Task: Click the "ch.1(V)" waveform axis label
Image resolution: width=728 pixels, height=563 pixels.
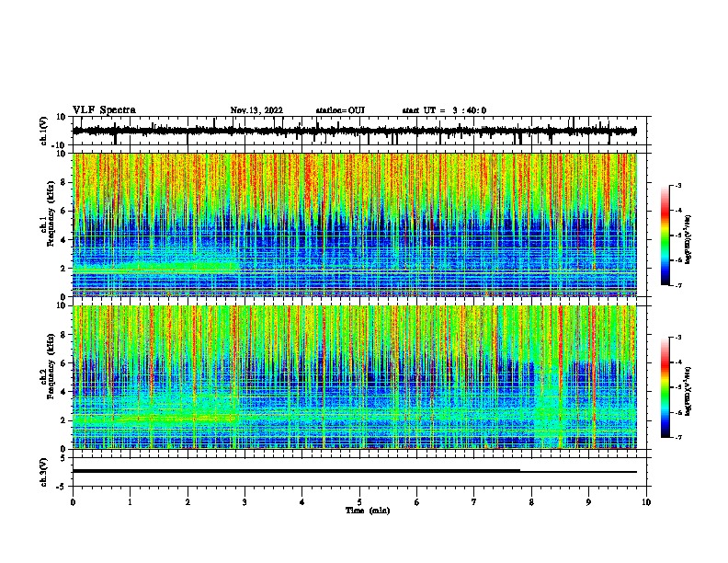Action: 44,131
